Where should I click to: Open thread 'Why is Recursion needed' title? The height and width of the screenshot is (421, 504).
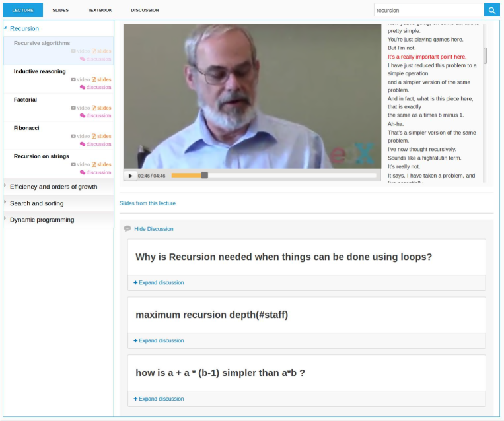(x=283, y=257)
